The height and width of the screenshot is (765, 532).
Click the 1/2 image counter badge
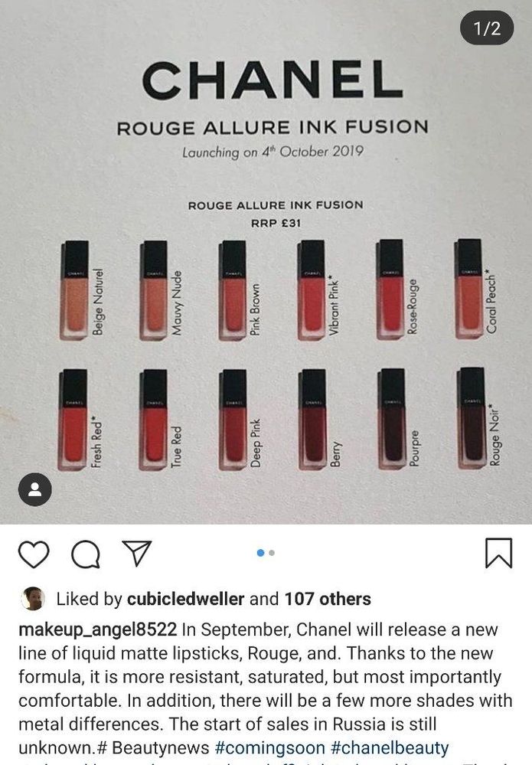pyautogui.click(x=487, y=28)
